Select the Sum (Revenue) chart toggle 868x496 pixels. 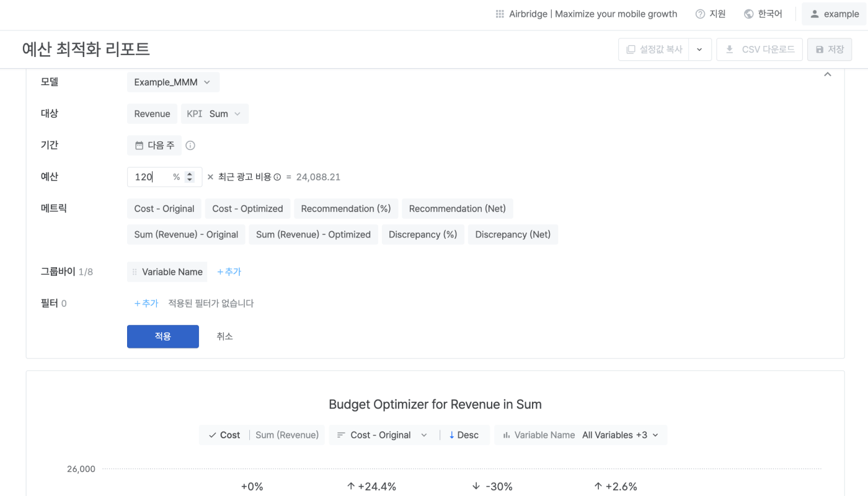point(287,435)
